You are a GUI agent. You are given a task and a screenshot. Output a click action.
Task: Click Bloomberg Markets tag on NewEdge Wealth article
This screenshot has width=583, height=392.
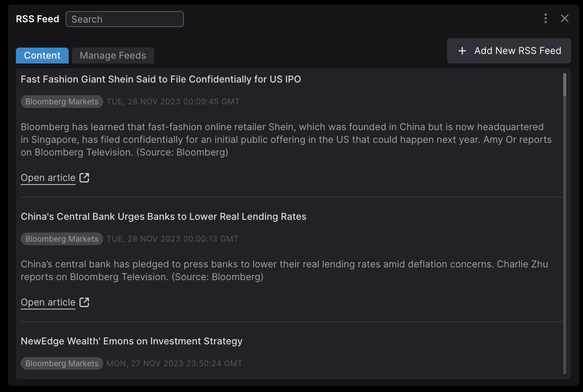(x=62, y=363)
